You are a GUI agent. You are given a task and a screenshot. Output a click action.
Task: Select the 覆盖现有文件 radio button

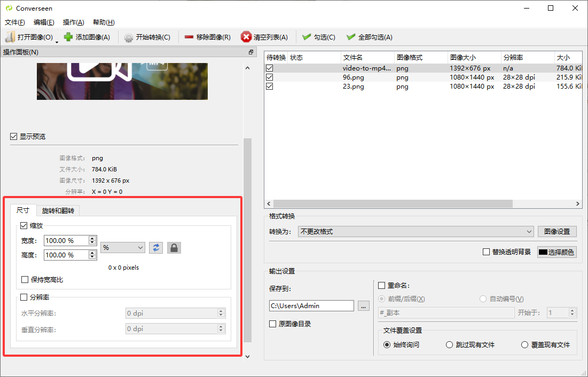point(525,345)
